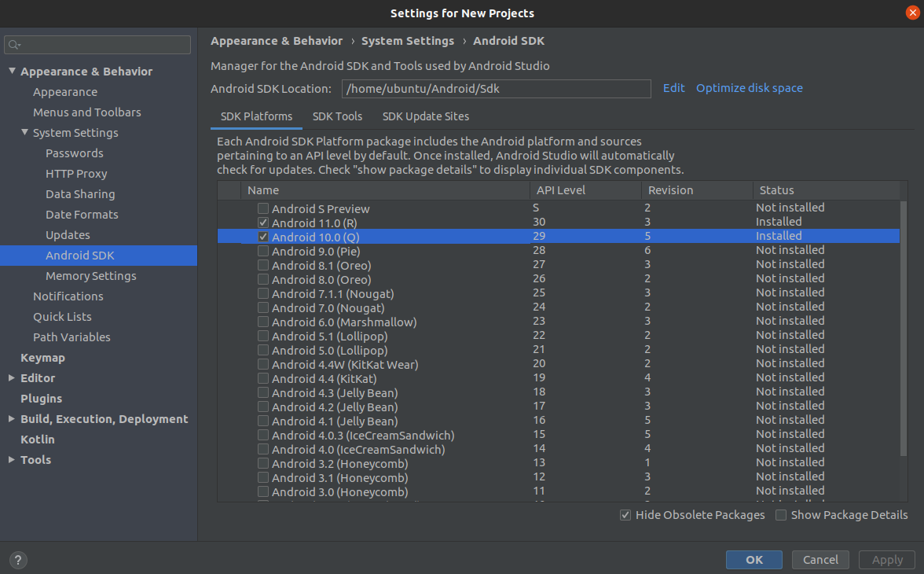The width and height of the screenshot is (924, 574).
Task: Select the Android 4.2 (Jelly Bean) row
Action: (x=559, y=407)
